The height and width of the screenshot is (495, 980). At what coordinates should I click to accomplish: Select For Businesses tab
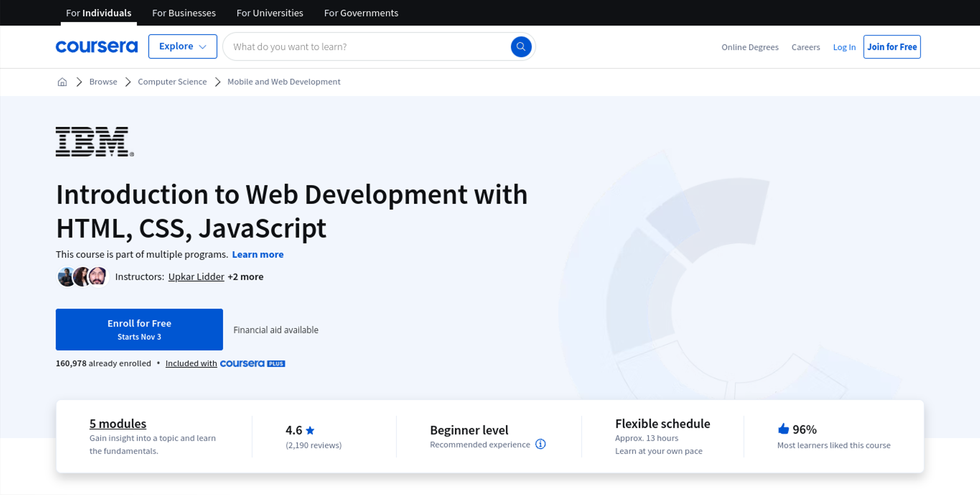[183, 12]
